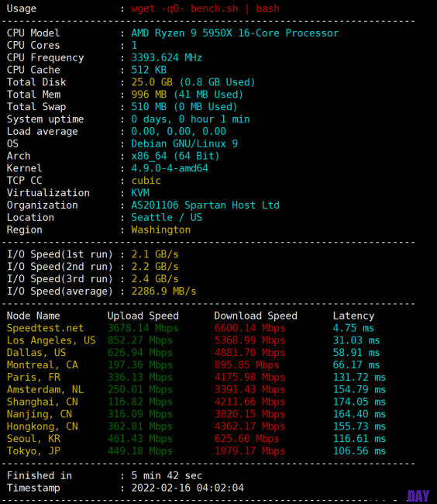The image size is (437, 504).
Task: Click the Tokyo latency 106.56 ms
Action: tap(360, 451)
